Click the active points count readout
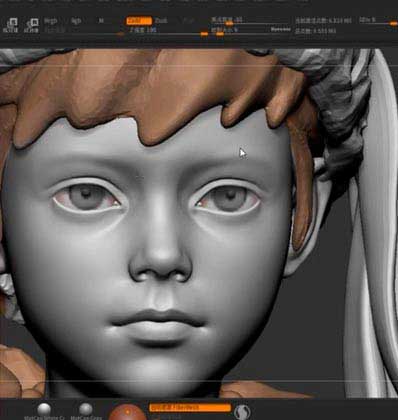 (x=323, y=21)
